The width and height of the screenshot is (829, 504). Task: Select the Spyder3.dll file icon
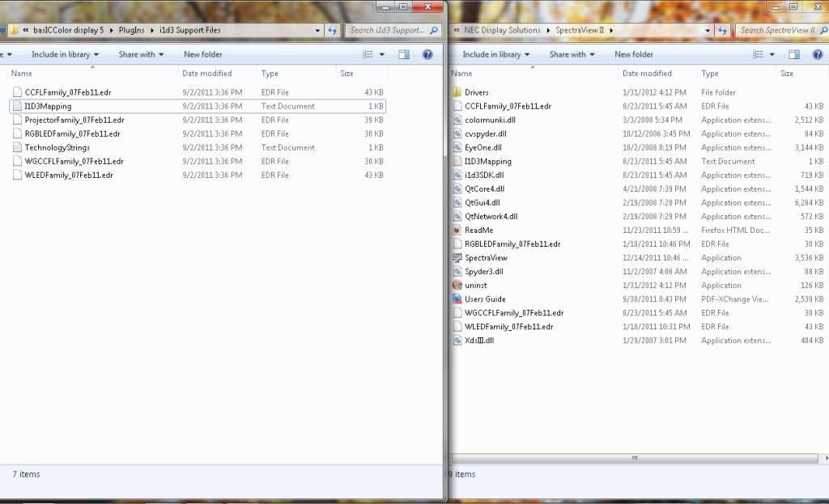pyautogui.click(x=457, y=272)
